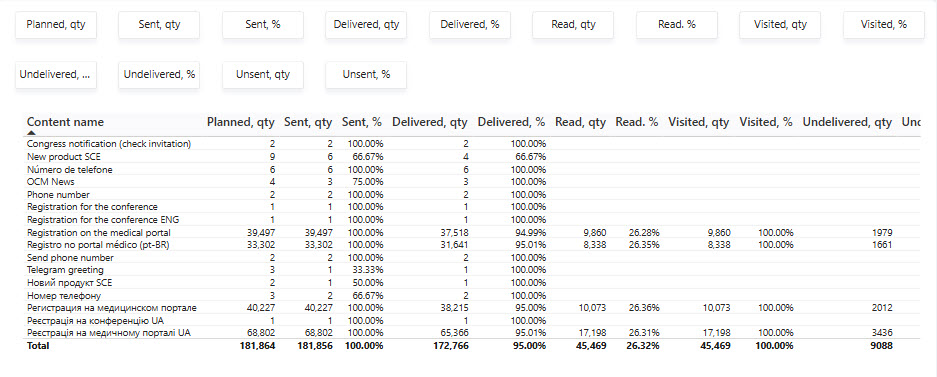Select the Telegram greeting row
The width and height of the screenshot is (937, 377).
(472, 270)
